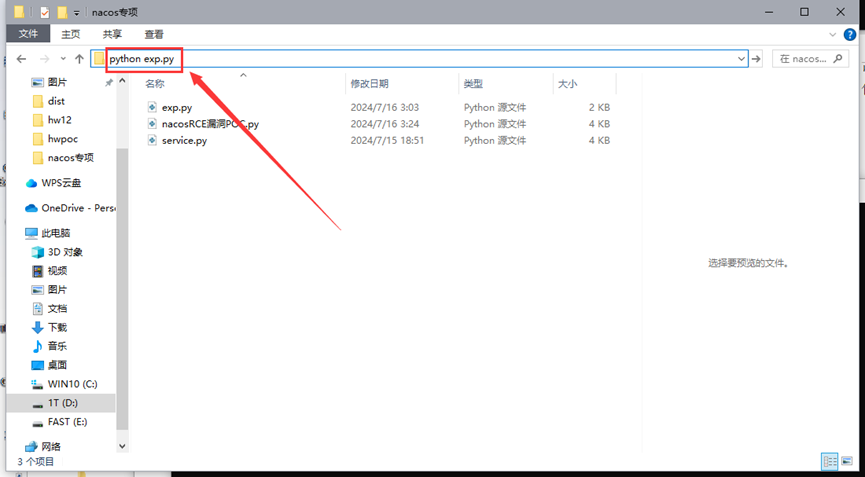Click the New Folder icon in the title bar

(x=62, y=12)
